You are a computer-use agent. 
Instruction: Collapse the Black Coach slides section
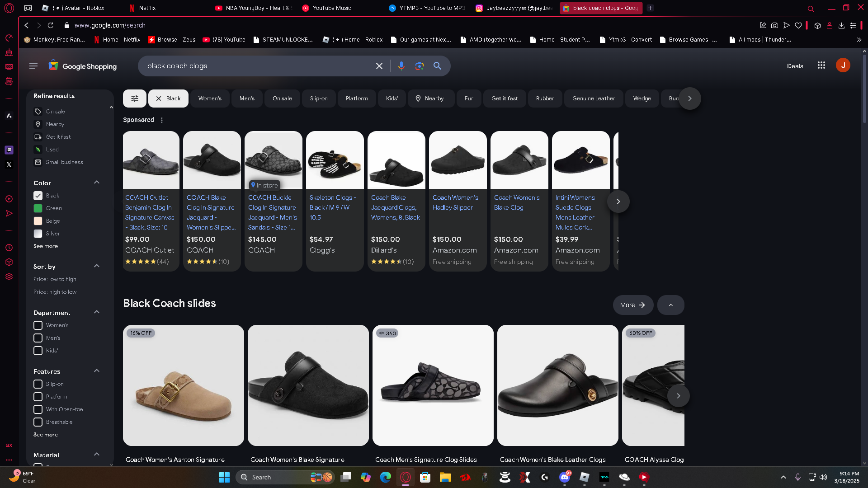coord(671,305)
